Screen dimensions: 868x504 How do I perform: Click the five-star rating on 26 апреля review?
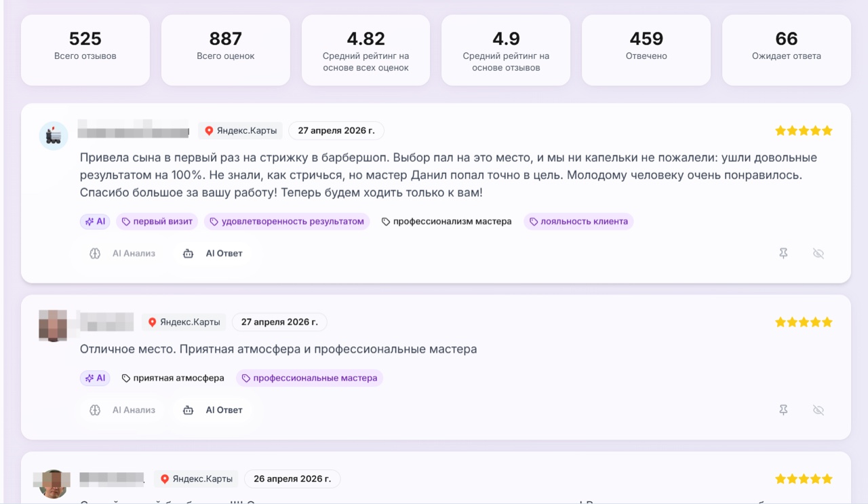tap(804, 479)
